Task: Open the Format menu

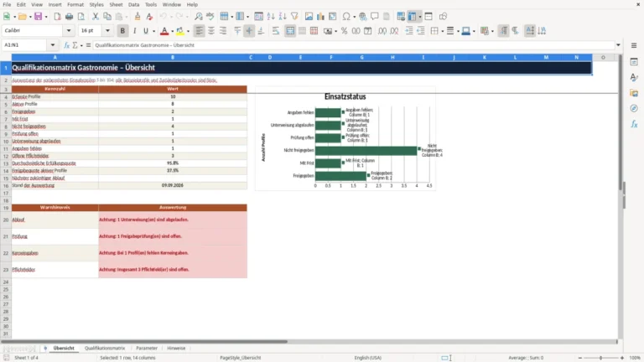Action: pos(75,4)
